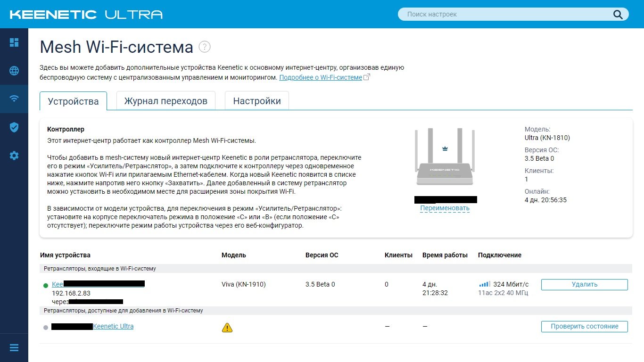Open the security shield icon in sidebar
This screenshot has height=362, width=644.
[14, 127]
